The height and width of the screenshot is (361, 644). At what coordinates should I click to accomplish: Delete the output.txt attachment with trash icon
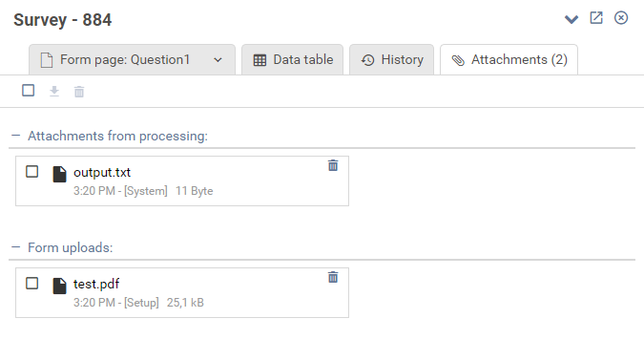coord(333,165)
